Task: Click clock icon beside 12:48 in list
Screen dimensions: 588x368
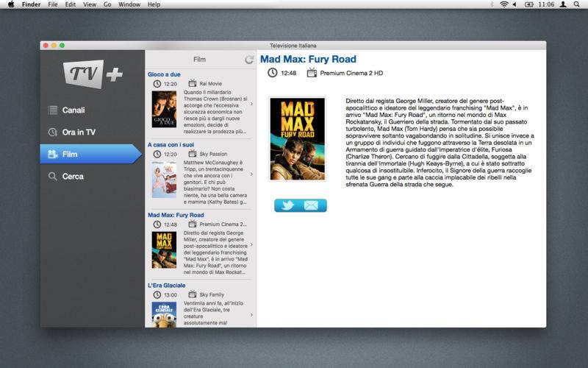Action: coord(157,224)
